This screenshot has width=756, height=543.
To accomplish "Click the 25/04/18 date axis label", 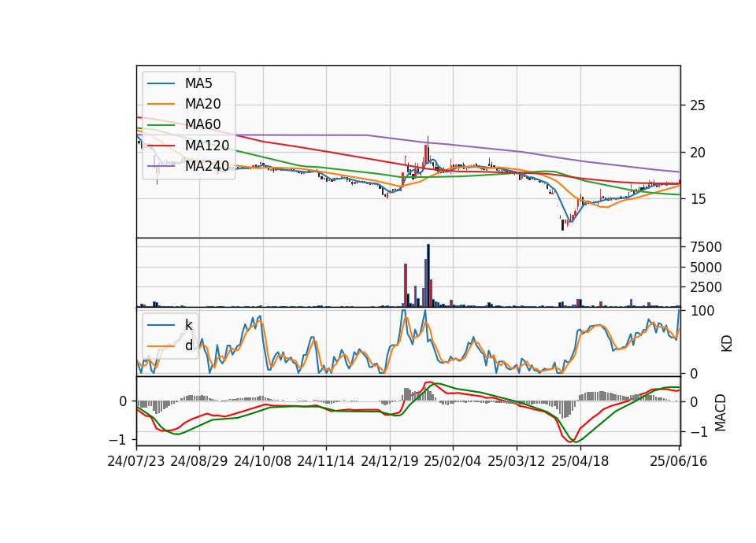I will [580, 461].
